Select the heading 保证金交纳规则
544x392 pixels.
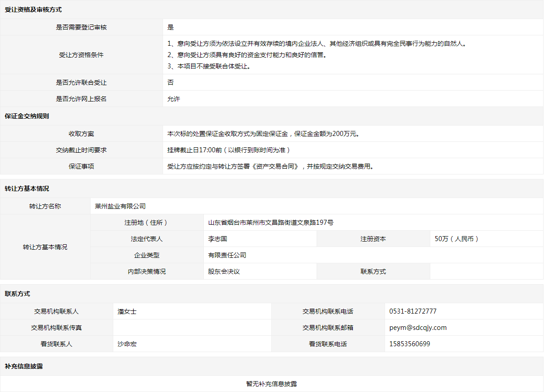pos(27,116)
